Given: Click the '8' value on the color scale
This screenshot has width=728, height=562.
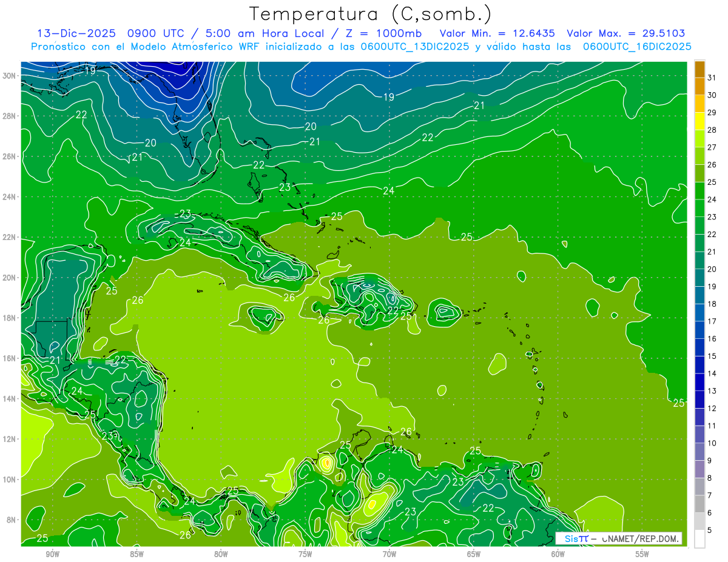Looking at the screenshot, I should [x=710, y=478].
